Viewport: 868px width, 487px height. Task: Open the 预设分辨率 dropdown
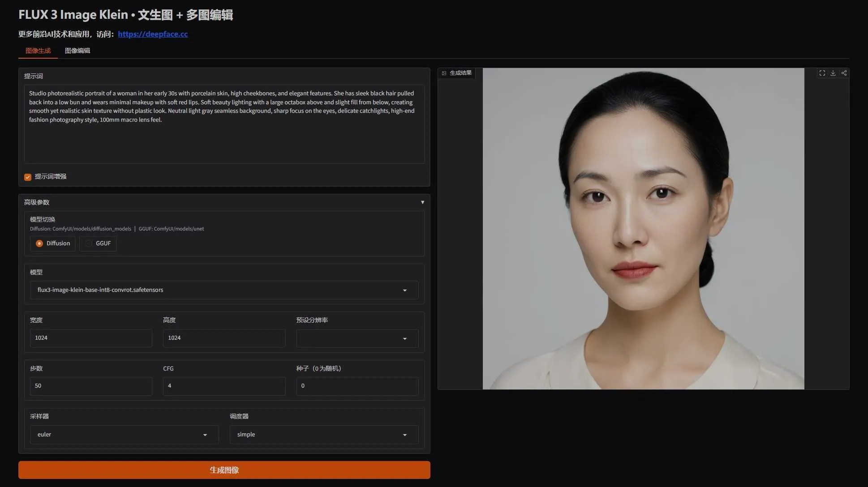357,338
